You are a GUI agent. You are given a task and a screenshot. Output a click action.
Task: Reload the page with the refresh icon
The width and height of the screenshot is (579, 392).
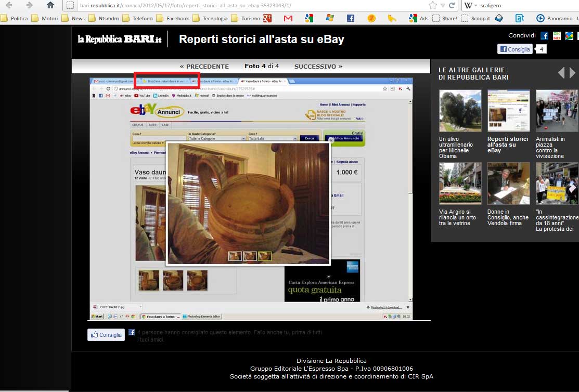[x=452, y=5]
